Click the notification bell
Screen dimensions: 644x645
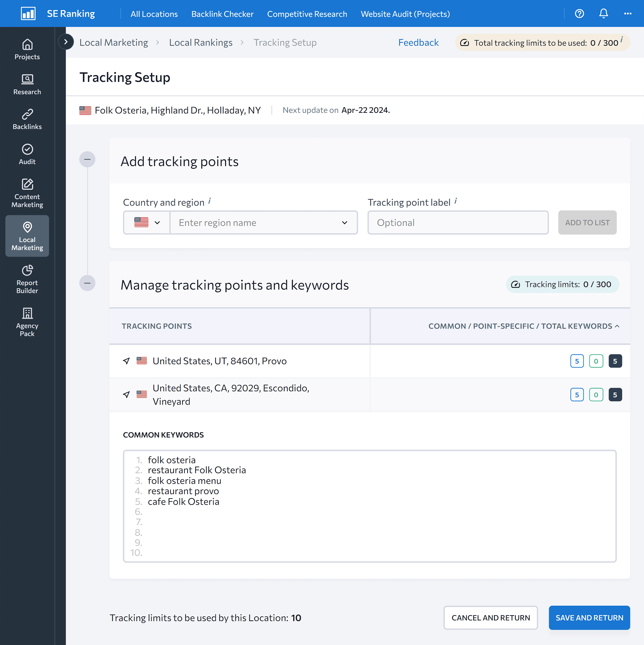click(x=603, y=14)
